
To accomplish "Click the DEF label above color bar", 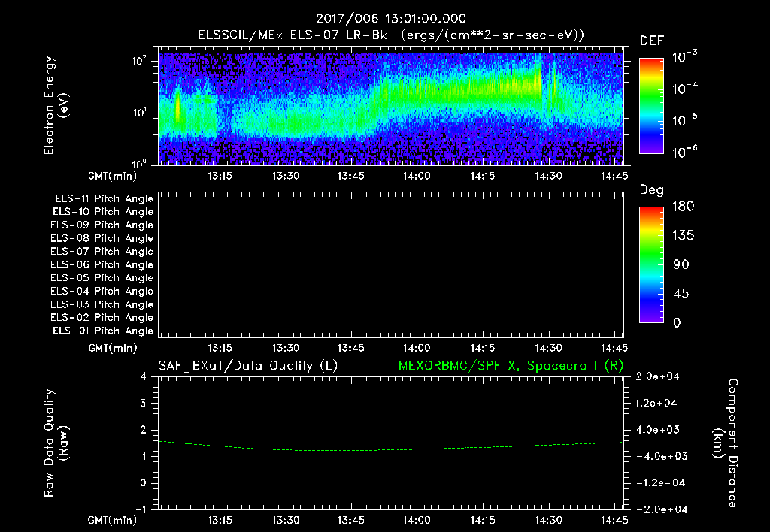I will click(651, 41).
